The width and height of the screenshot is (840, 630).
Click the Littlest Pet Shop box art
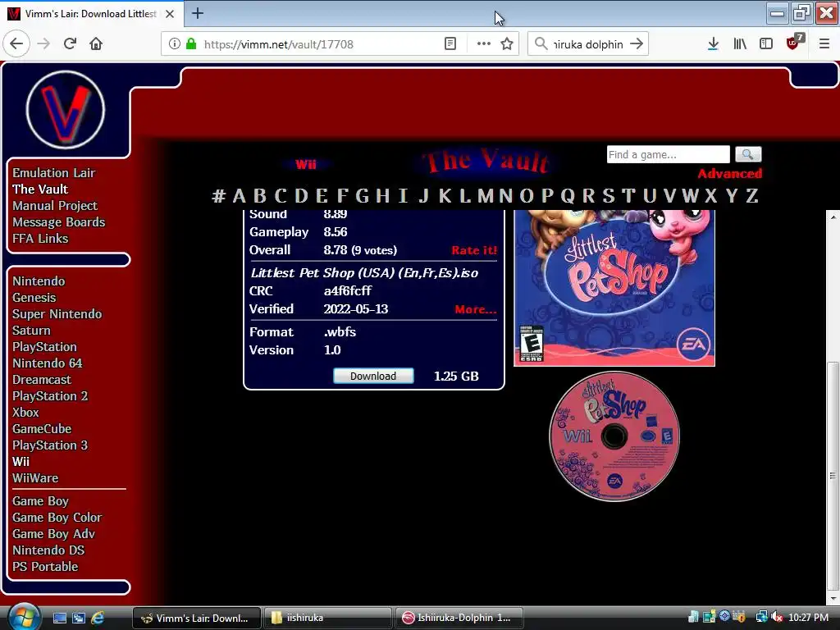(614, 288)
